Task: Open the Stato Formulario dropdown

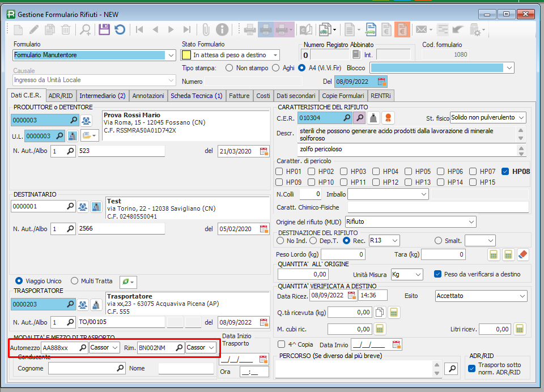Action: 275,55
